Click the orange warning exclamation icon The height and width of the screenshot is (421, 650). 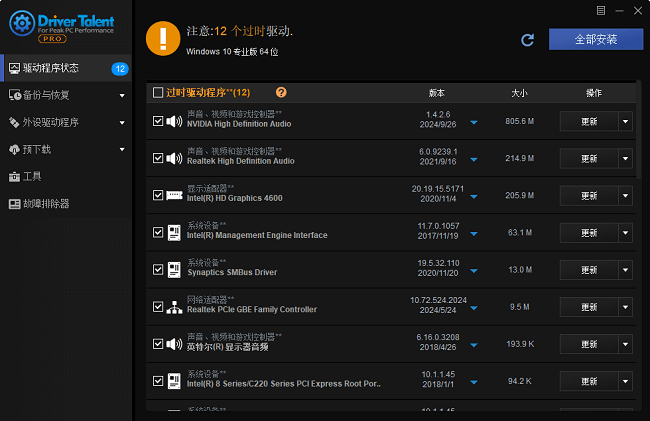[163, 39]
